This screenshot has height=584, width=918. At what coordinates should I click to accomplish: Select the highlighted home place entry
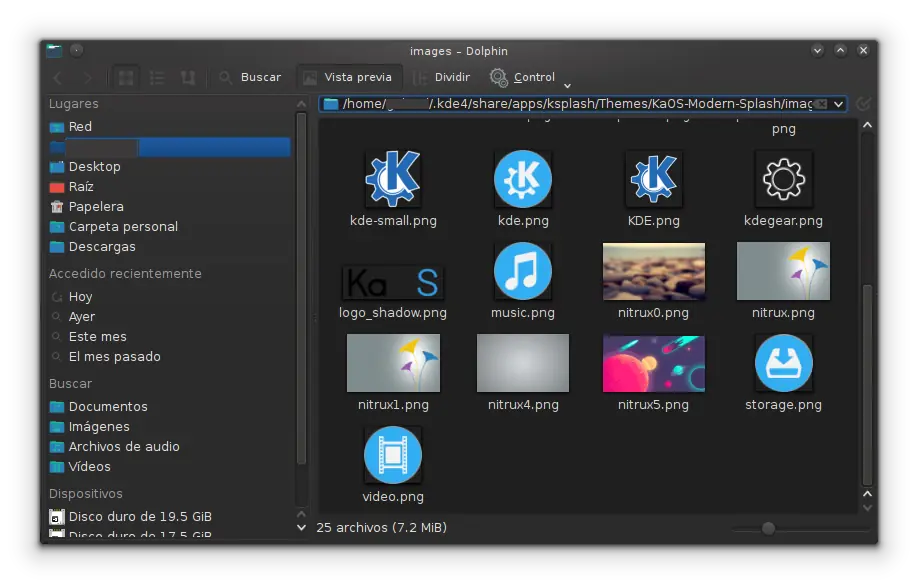[170, 146]
